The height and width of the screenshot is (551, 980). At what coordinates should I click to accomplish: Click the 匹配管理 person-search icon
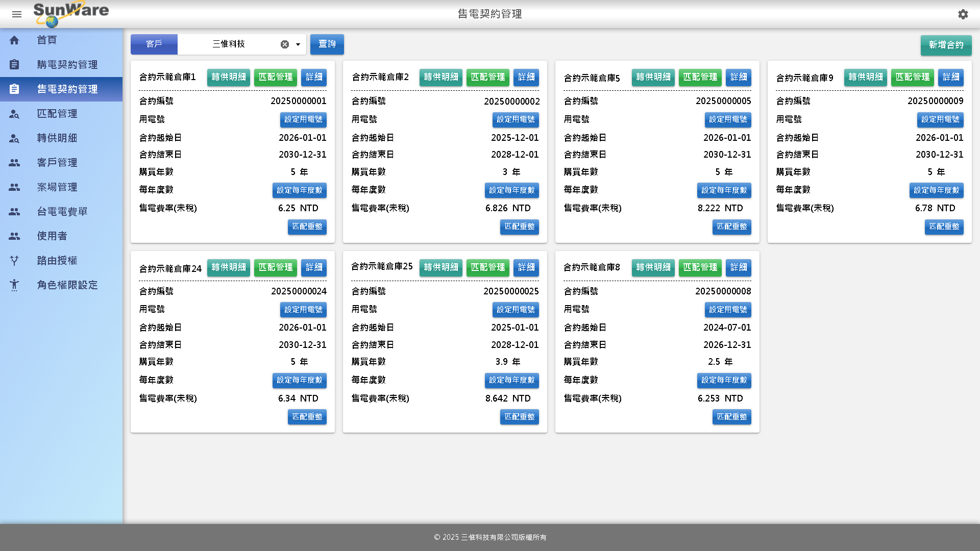[14, 114]
